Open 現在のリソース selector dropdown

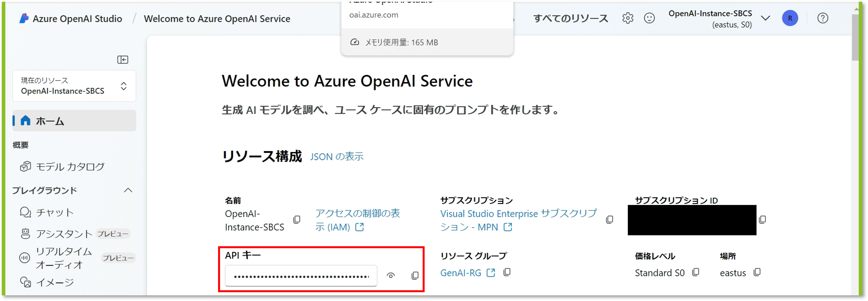(x=74, y=86)
